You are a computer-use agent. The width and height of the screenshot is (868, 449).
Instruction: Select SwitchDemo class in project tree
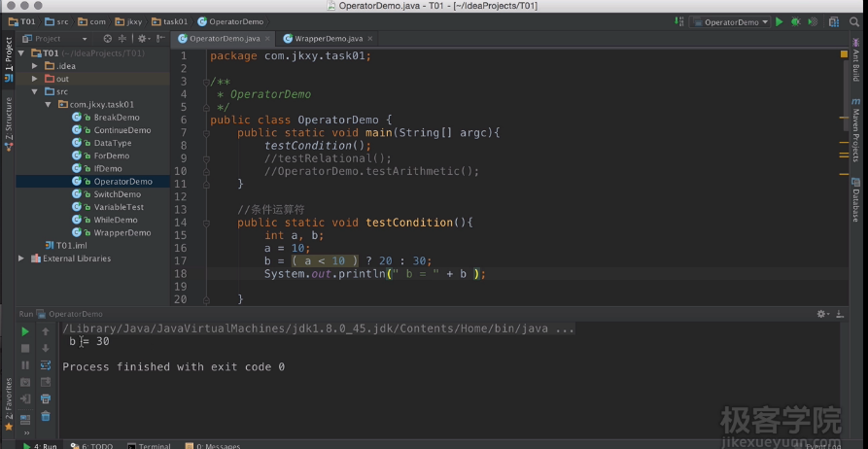(x=117, y=194)
